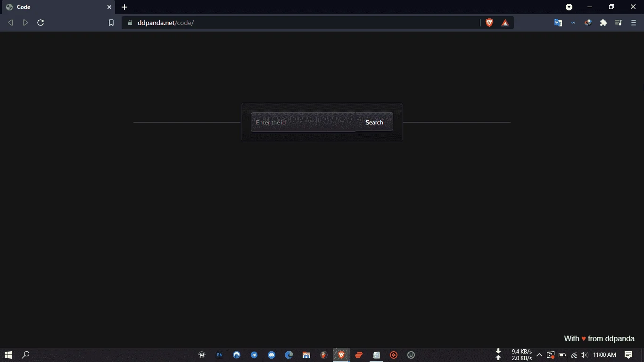Open the tab search dropdown

pos(569,7)
